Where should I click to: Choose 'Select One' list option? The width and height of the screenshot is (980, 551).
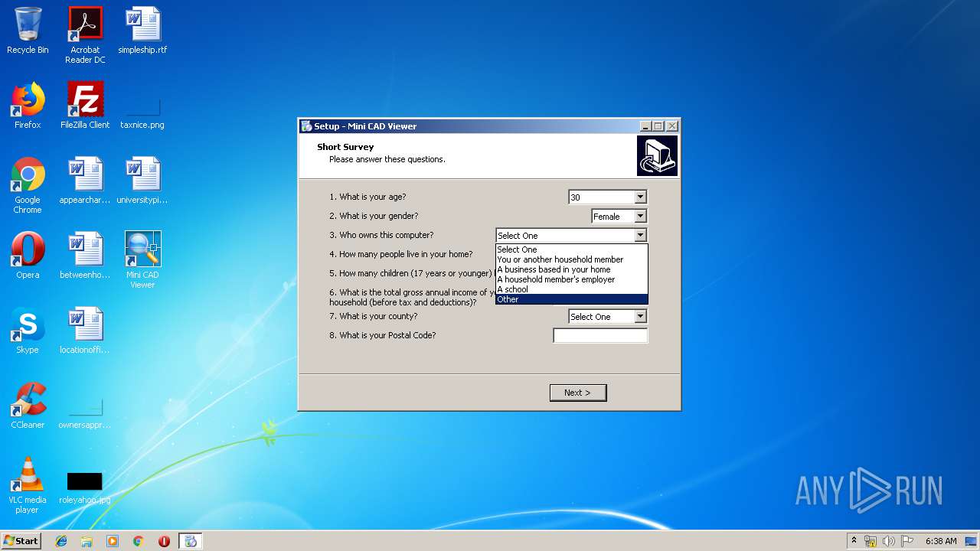pos(571,249)
